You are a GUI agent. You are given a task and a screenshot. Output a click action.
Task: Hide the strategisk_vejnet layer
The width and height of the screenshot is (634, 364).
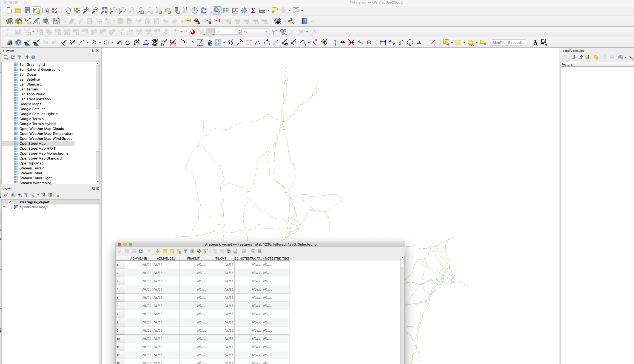pyautogui.click(x=10, y=202)
